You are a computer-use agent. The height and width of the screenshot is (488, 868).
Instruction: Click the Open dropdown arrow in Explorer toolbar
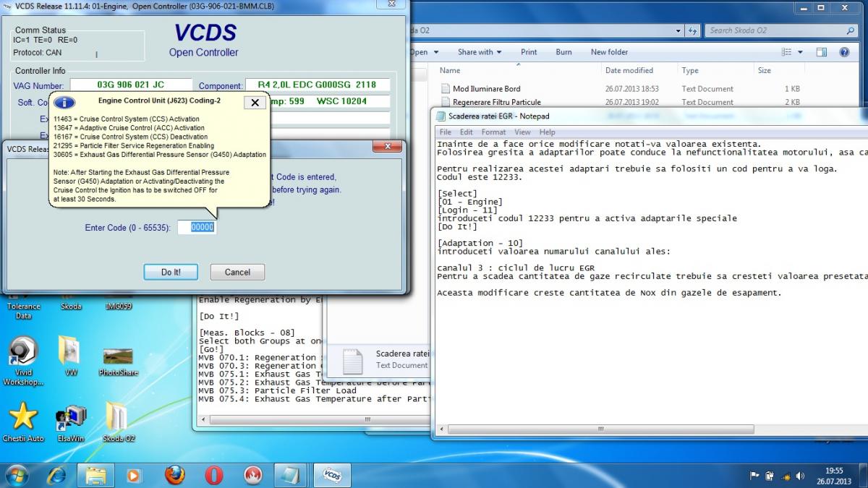coord(435,52)
